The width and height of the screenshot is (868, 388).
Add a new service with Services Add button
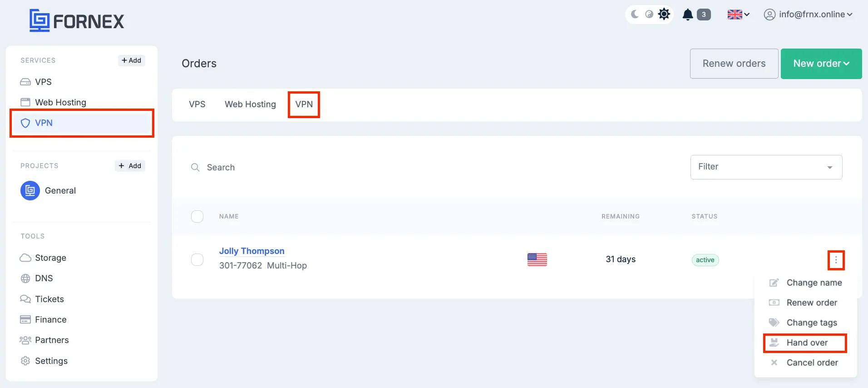tap(132, 60)
